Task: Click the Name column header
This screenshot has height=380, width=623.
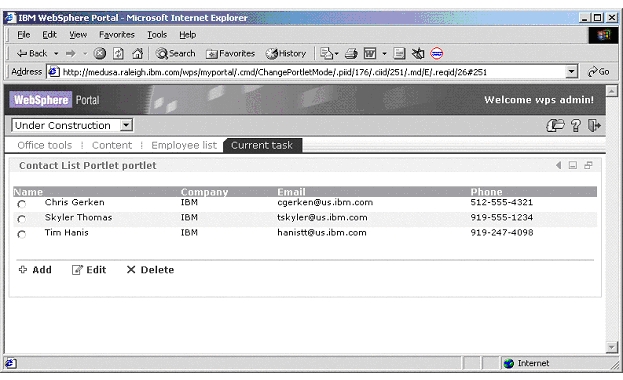Action: tap(28, 192)
